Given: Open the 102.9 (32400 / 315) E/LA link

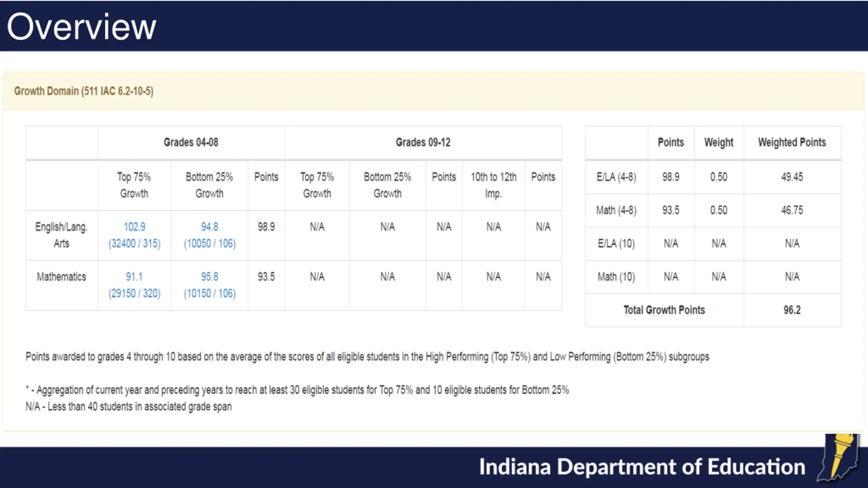Looking at the screenshot, I should click(134, 235).
